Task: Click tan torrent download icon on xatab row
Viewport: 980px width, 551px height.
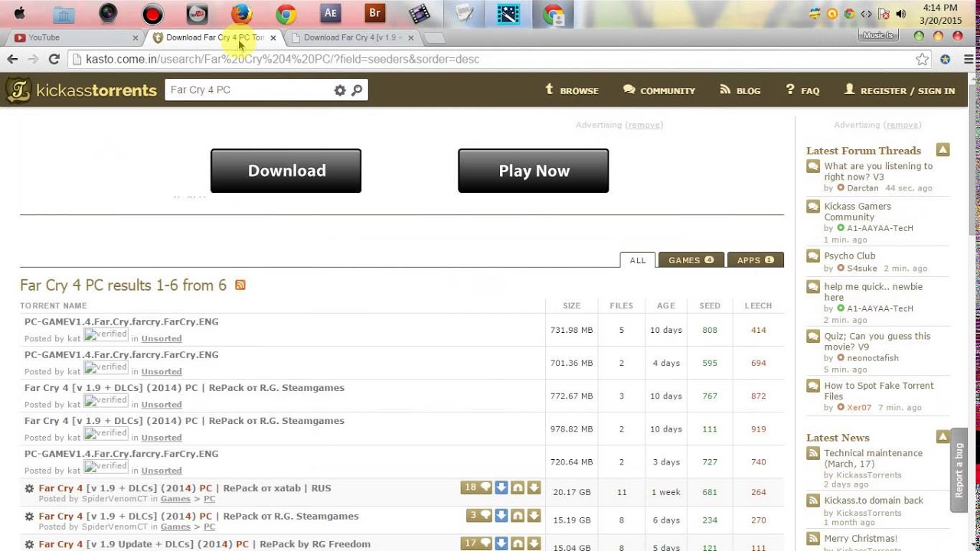Action: pyautogui.click(x=534, y=487)
